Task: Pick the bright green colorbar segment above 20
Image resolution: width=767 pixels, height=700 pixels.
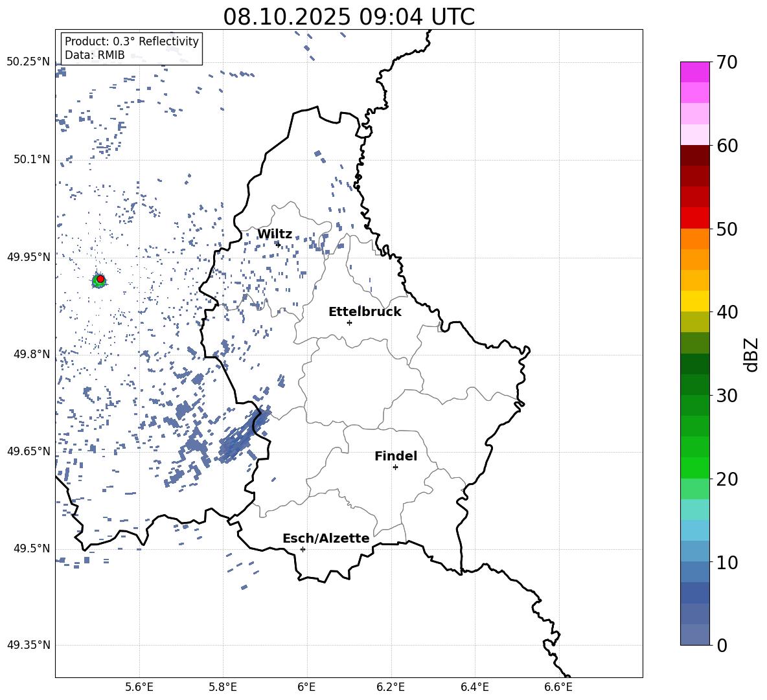Action: [x=695, y=468]
